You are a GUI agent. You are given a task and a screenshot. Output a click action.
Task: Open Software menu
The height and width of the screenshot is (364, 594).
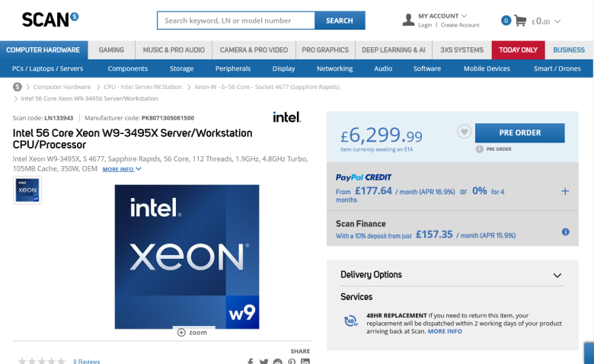click(x=427, y=69)
